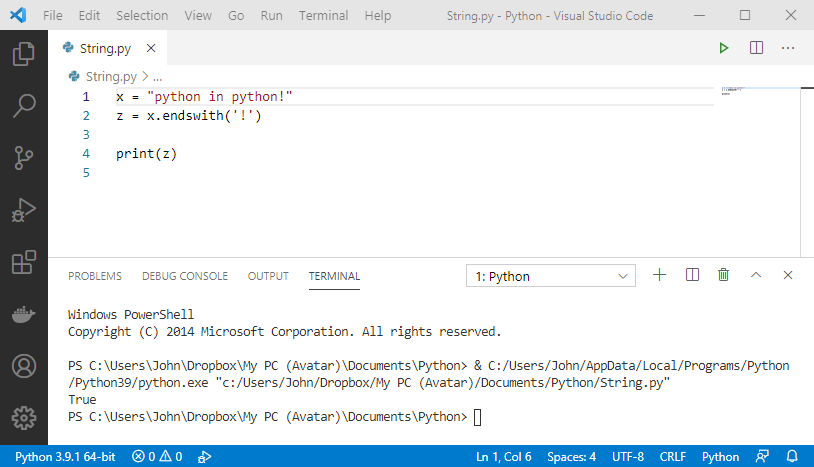The image size is (814, 467).
Task: Maximize the panel with chevron up
Action: point(756,275)
